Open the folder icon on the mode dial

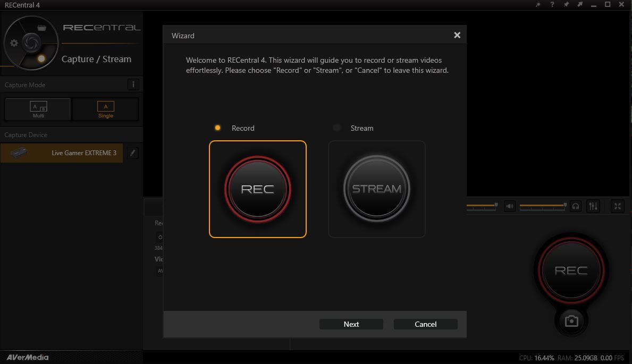(41, 28)
